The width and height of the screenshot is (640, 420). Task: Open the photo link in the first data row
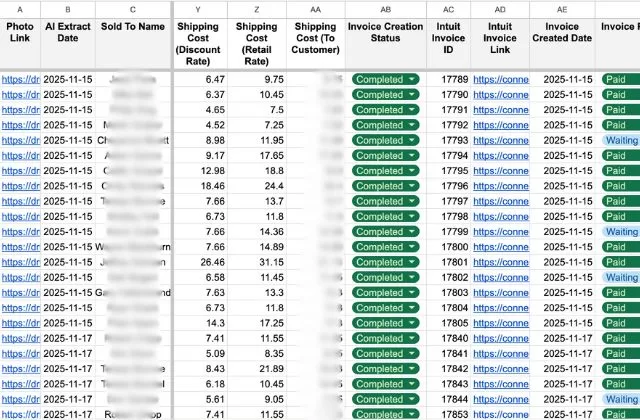(x=20, y=79)
